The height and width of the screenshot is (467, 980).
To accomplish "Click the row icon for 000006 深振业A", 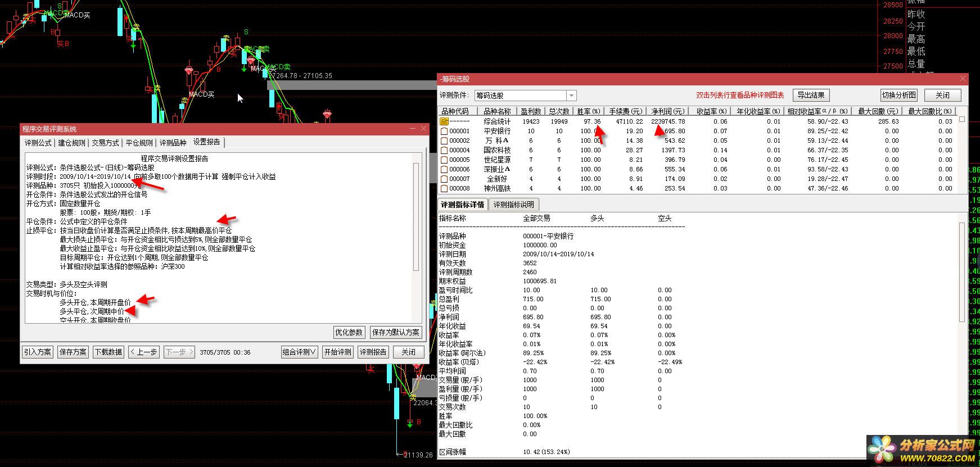I will click(x=444, y=169).
